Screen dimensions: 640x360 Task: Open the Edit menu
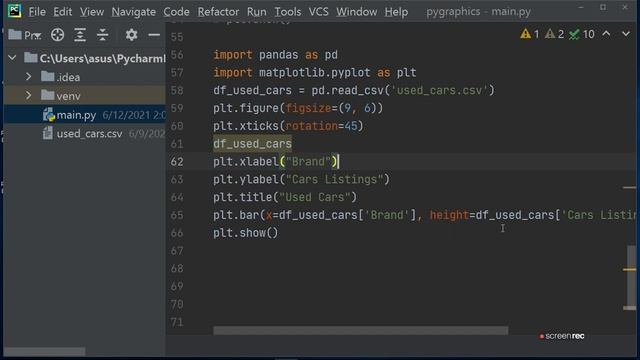pyautogui.click(x=62, y=12)
